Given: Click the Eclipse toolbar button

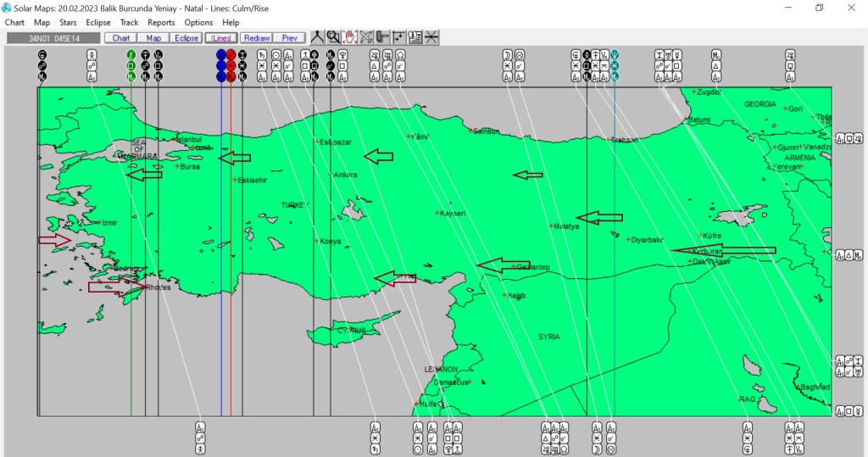Looking at the screenshot, I should click(x=186, y=38).
